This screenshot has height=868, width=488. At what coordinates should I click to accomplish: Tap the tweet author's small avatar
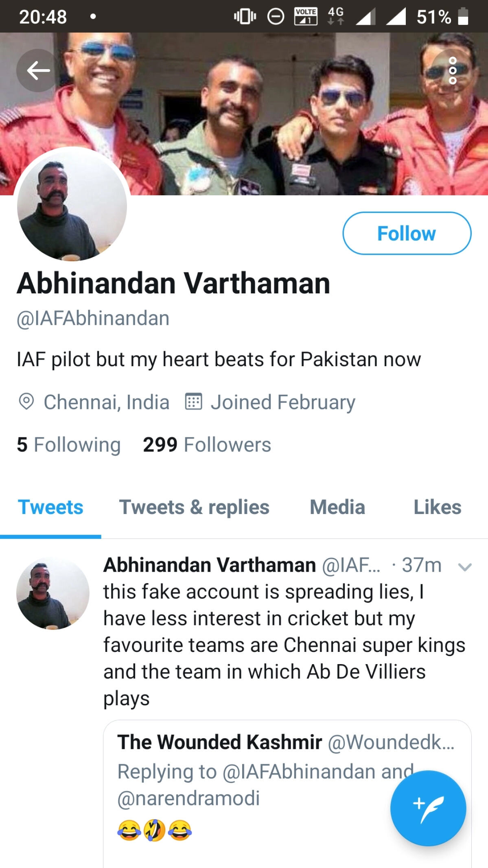[53, 593]
